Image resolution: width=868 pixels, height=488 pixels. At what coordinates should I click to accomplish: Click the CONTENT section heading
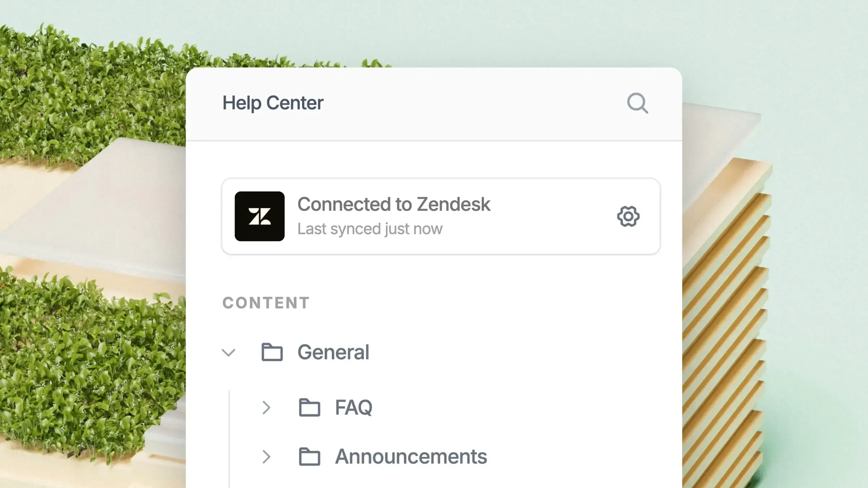[x=266, y=303]
